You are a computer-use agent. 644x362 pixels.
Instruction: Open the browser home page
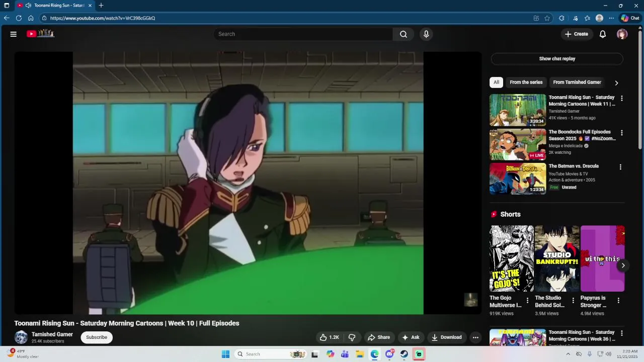[x=31, y=18]
